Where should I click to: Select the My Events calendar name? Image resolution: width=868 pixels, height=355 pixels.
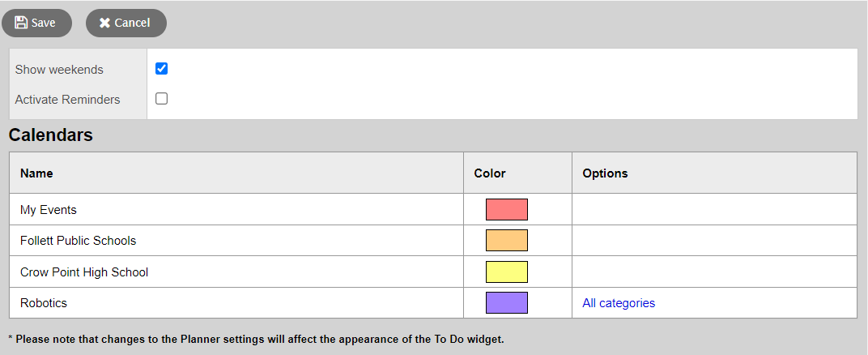(49, 210)
